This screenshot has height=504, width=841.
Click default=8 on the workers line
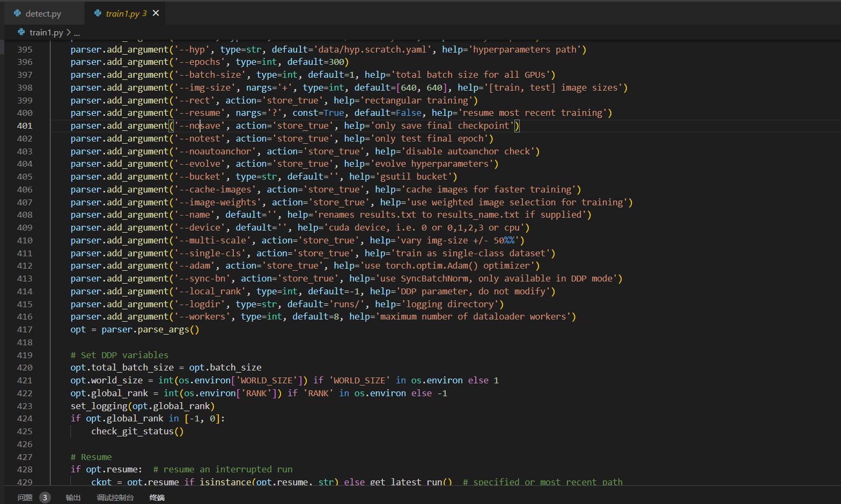(315, 317)
